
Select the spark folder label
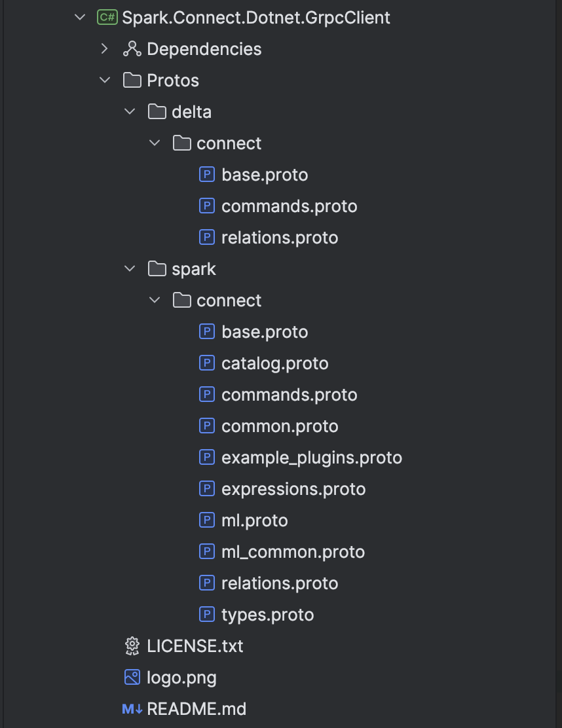point(194,269)
